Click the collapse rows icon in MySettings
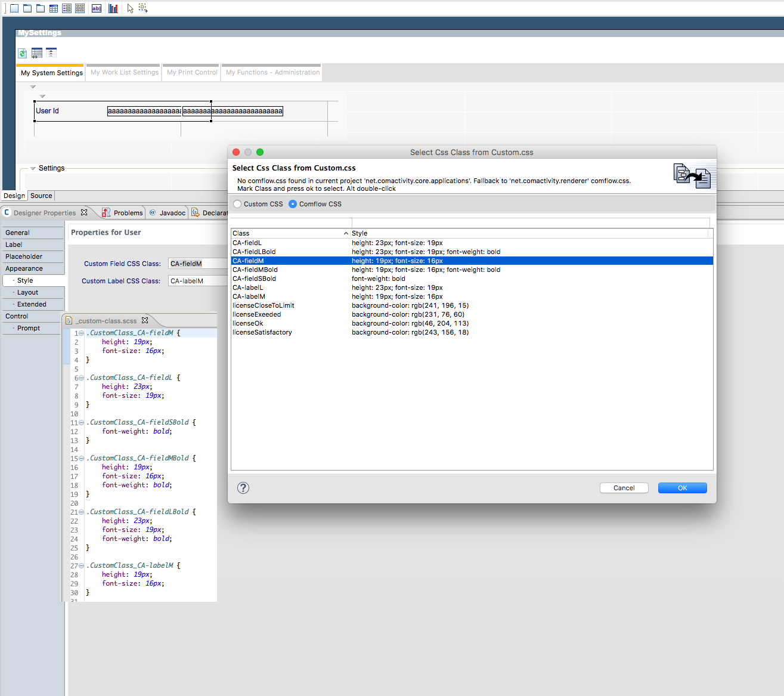Screen dimensions: 784x696 click(x=51, y=52)
